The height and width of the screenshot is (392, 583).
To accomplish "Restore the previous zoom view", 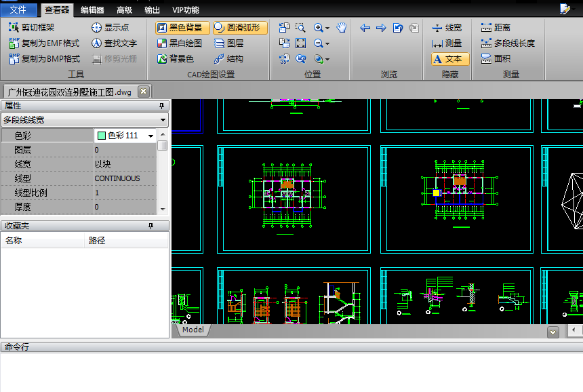I will coord(300,59).
